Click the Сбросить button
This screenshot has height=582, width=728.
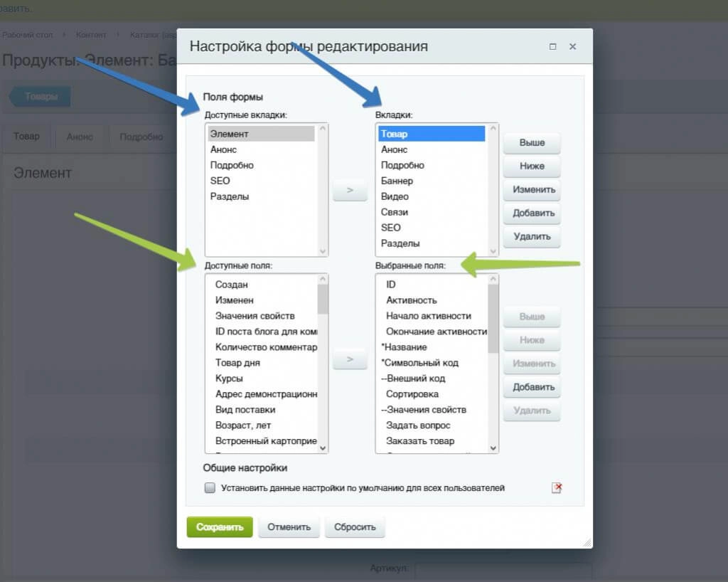tap(355, 527)
